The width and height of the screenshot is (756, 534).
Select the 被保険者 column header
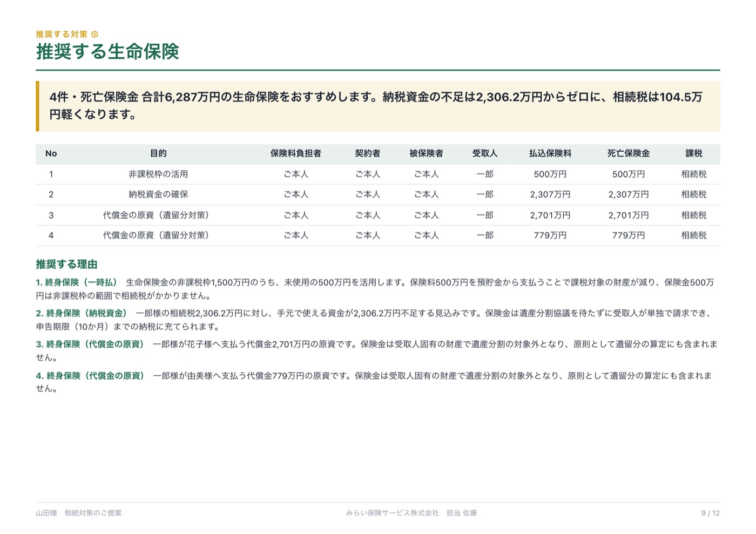426,153
